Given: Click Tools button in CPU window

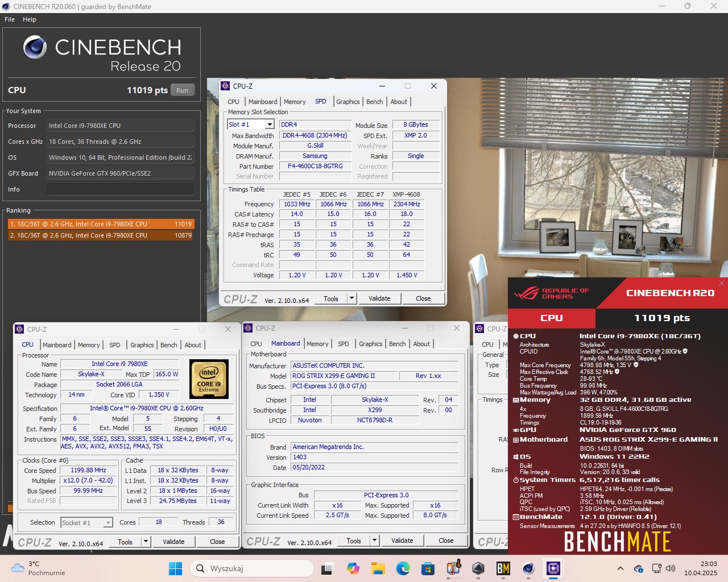Looking at the screenshot, I should click(125, 542).
